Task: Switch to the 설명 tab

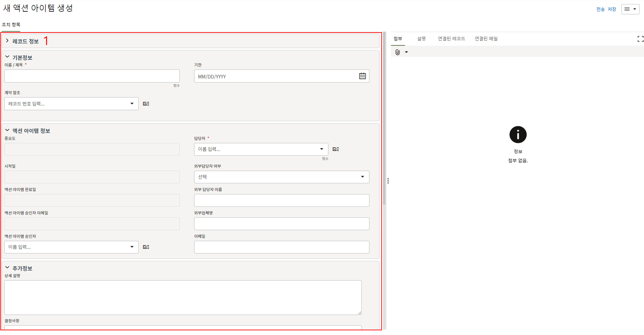Action: click(x=421, y=39)
